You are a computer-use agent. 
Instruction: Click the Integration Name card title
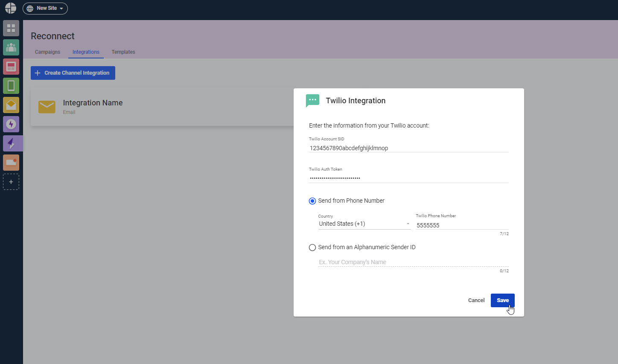[x=93, y=103]
